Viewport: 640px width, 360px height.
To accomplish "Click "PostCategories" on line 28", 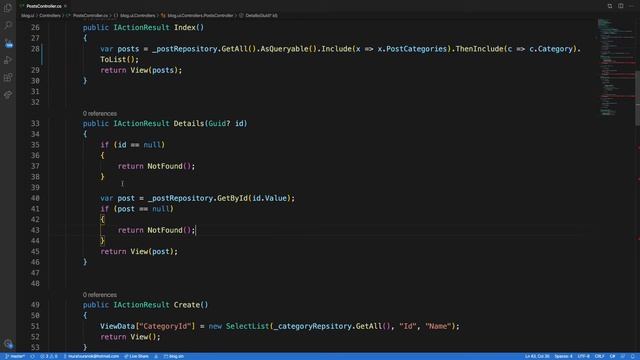I will point(416,49).
